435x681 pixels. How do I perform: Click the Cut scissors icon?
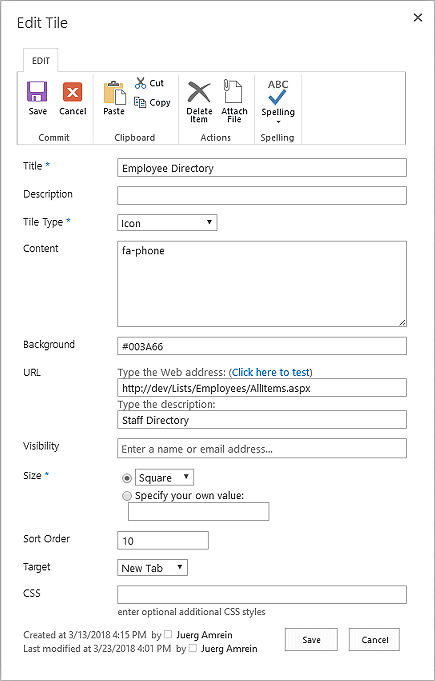[141, 83]
